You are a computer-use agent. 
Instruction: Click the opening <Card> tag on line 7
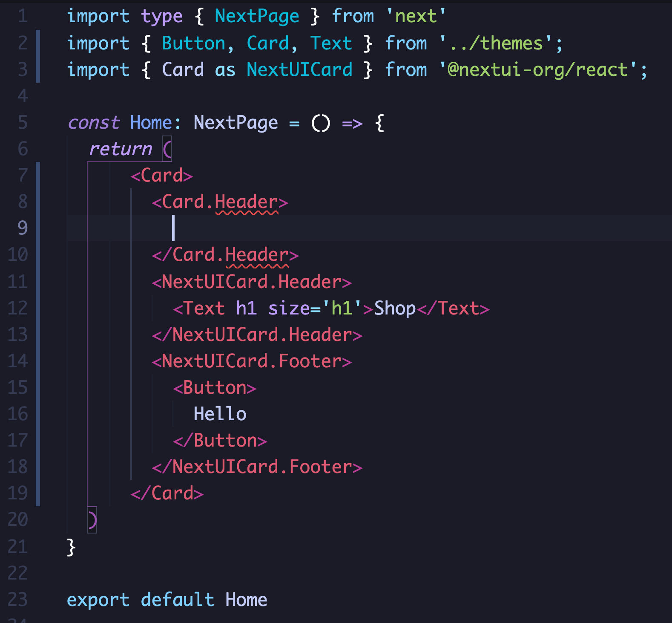[162, 176]
